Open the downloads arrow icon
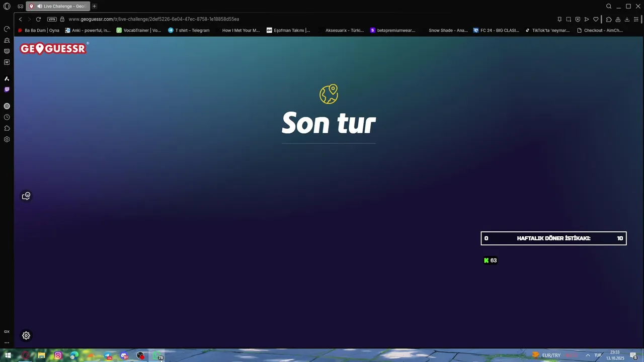The width and height of the screenshot is (644, 362). coord(627,19)
